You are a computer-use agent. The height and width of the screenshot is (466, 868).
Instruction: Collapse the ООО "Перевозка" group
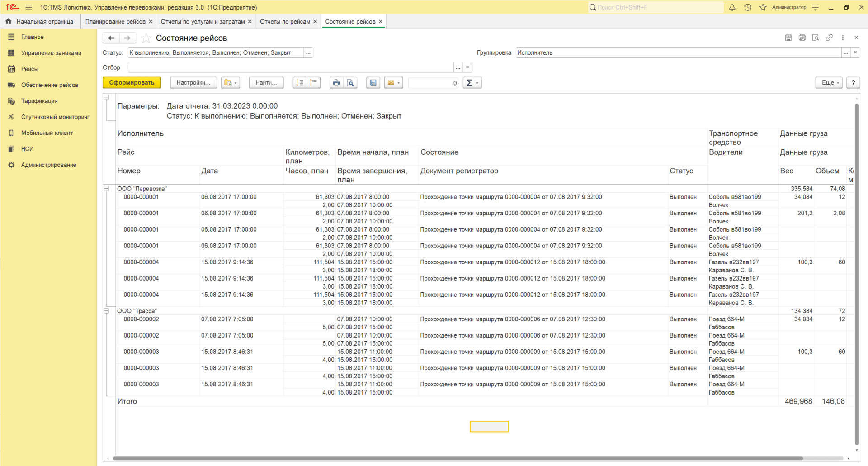tap(107, 189)
